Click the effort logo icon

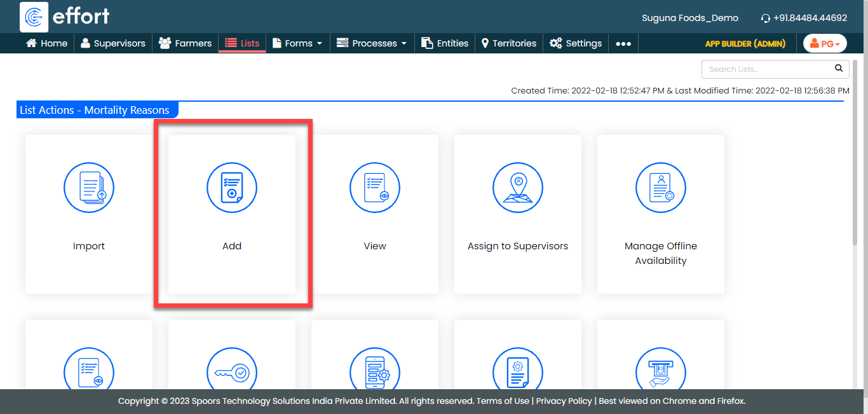coord(34,17)
